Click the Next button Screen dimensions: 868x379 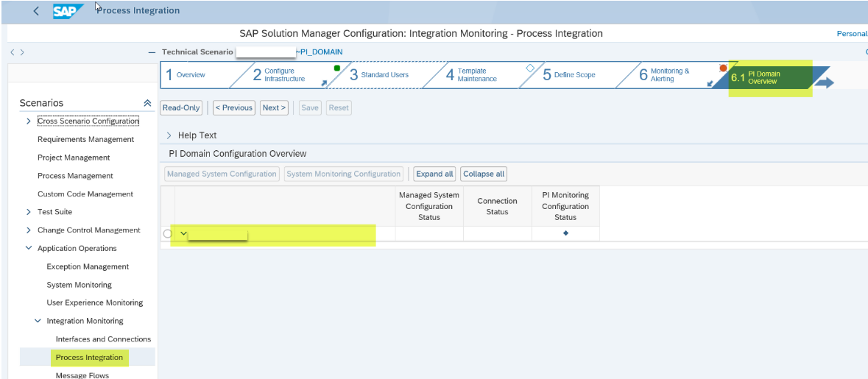tap(274, 108)
